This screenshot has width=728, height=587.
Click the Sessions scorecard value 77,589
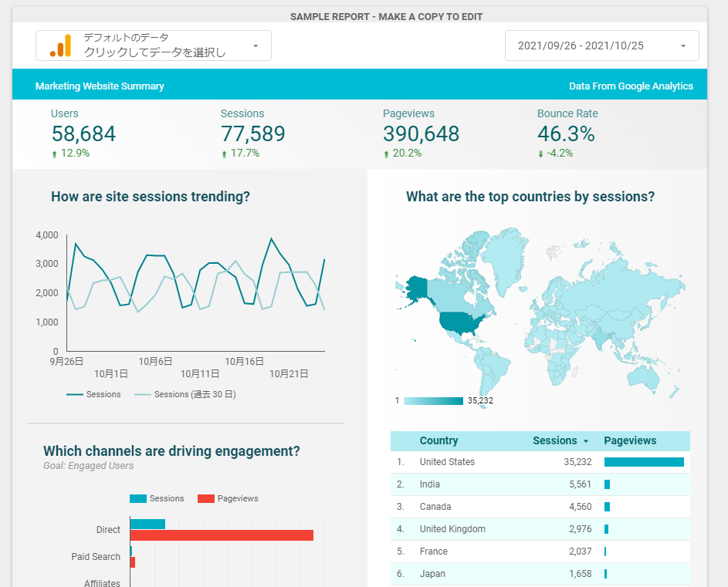tap(253, 133)
